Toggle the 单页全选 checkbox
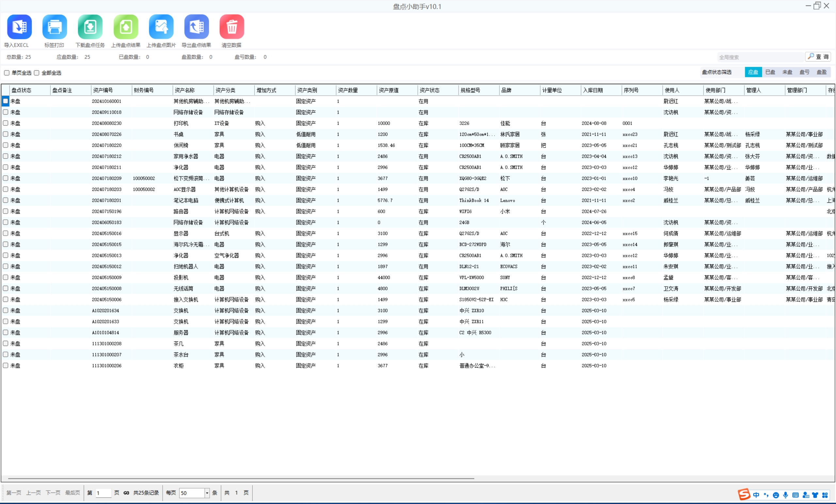The height and width of the screenshot is (504, 836). [7, 73]
